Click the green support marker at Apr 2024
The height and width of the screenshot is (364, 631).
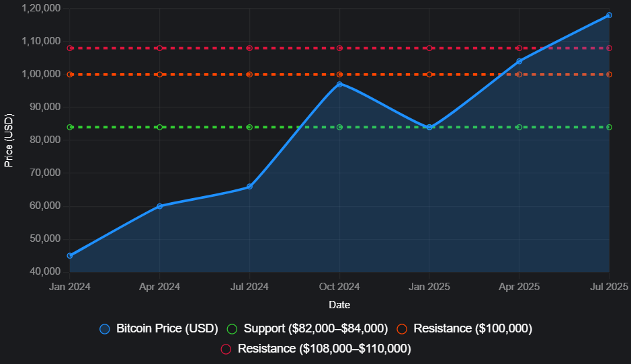tap(159, 127)
